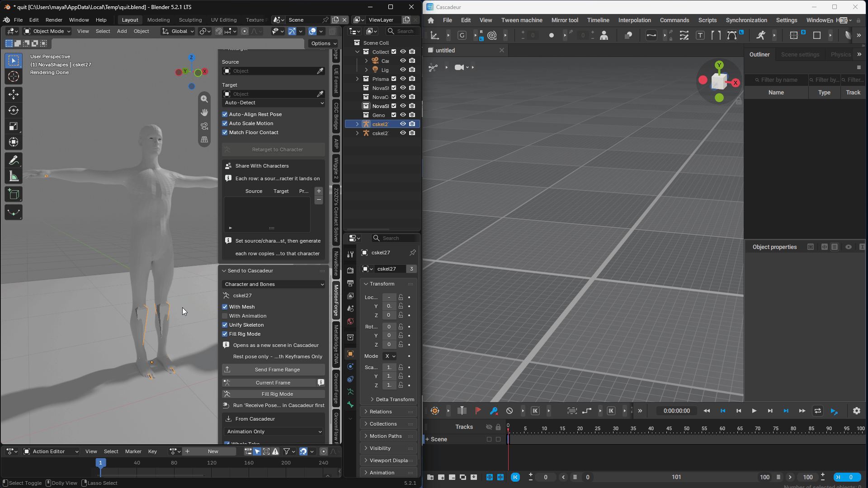Collapse the Send to Cascadeur panel
Viewport: 868px width, 488px height.
[224, 271]
